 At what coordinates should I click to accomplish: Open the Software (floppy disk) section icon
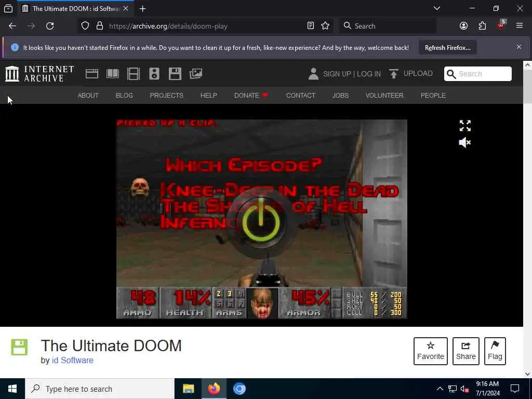click(175, 74)
